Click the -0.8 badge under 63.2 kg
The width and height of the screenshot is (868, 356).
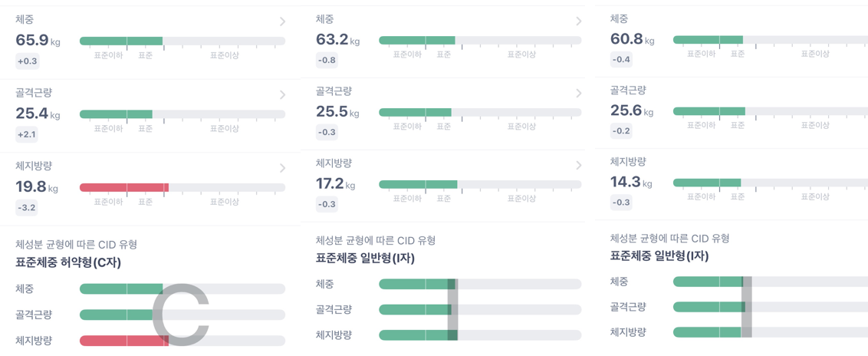327,61
